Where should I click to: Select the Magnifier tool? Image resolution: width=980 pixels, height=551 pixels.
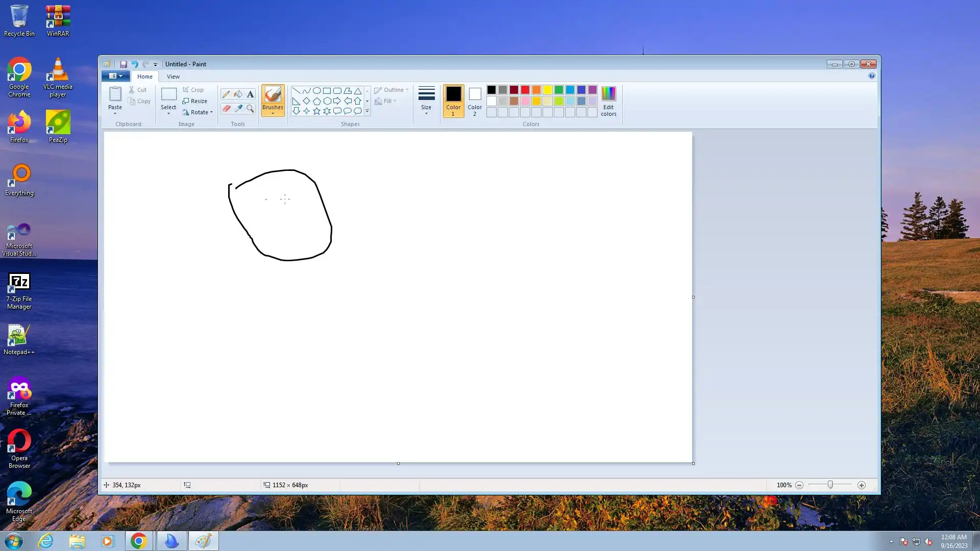tap(250, 108)
